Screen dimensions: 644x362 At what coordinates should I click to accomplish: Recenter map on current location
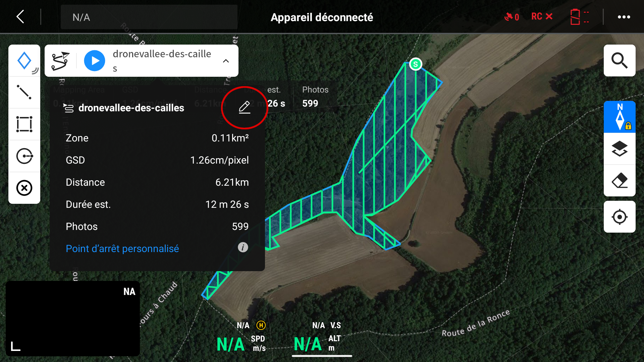(620, 217)
